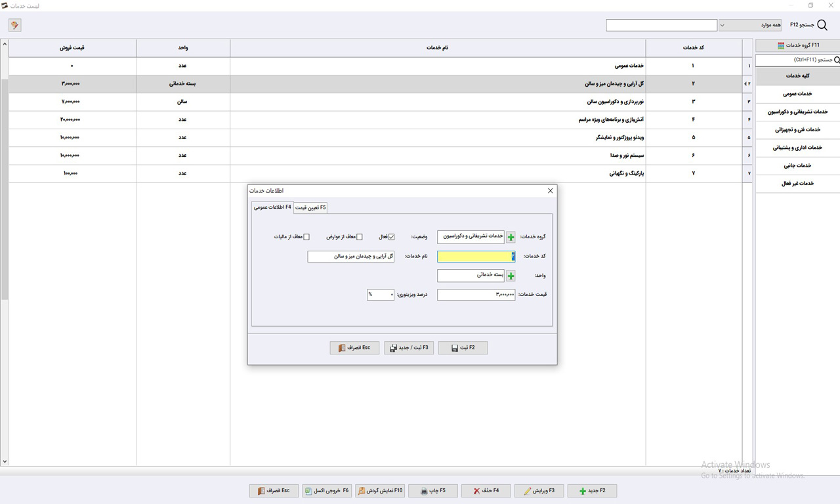Click the نام خدمات field in the dialog

351,257
